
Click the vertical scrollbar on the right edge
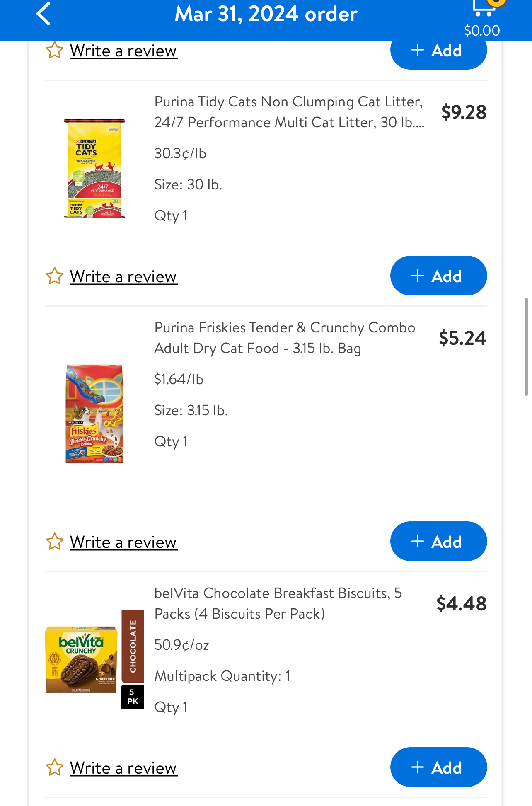coord(526,346)
